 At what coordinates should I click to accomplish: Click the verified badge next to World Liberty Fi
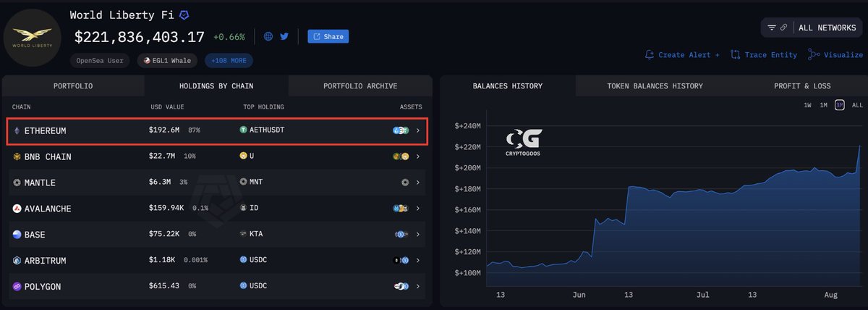(x=184, y=15)
